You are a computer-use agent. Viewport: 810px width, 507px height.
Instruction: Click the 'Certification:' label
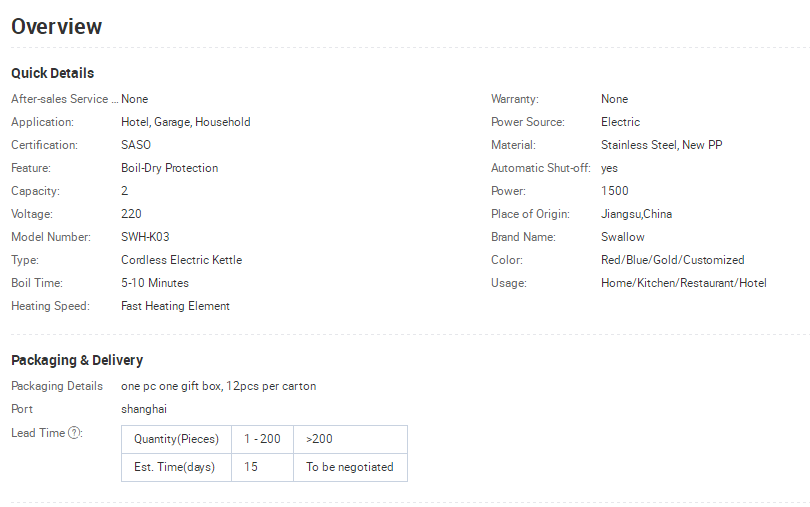[44, 145]
